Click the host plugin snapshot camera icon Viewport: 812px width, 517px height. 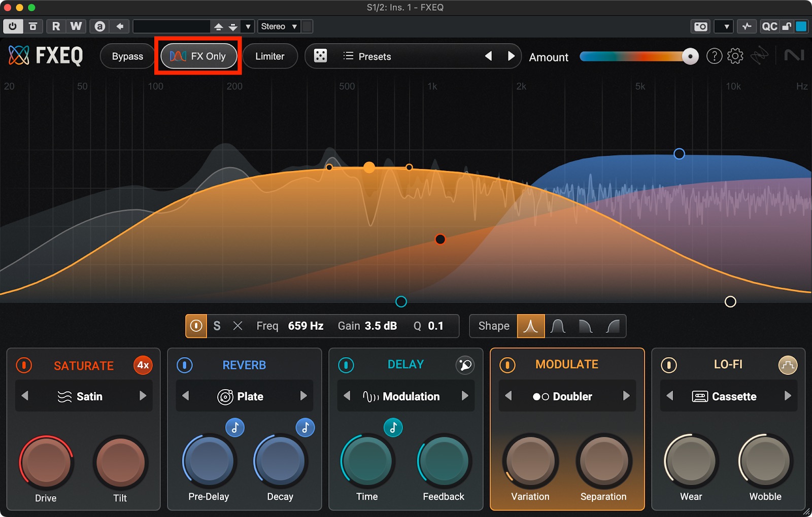(x=701, y=26)
